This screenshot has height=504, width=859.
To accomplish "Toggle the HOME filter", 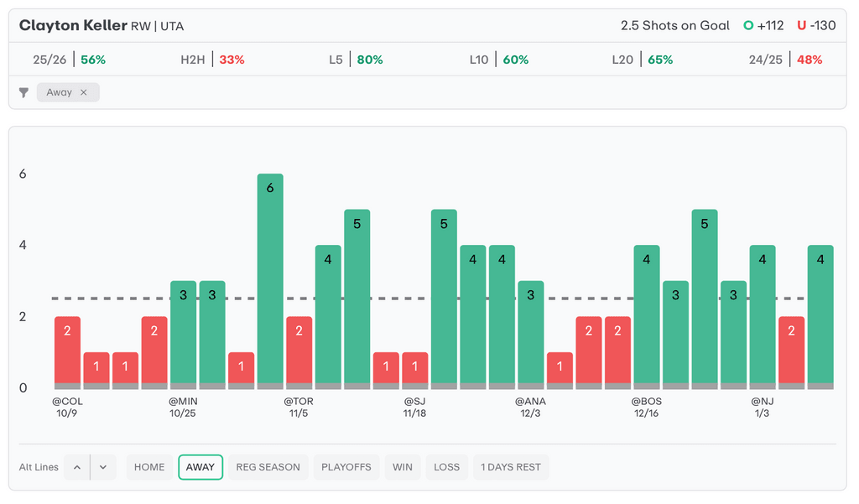I will [x=149, y=467].
